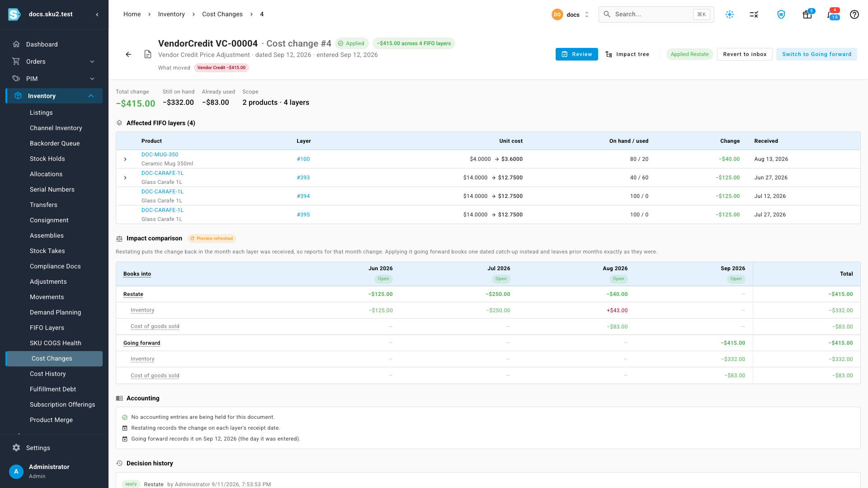Click the Applied Restate badge
The image size is (868, 488).
[x=689, y=54]
